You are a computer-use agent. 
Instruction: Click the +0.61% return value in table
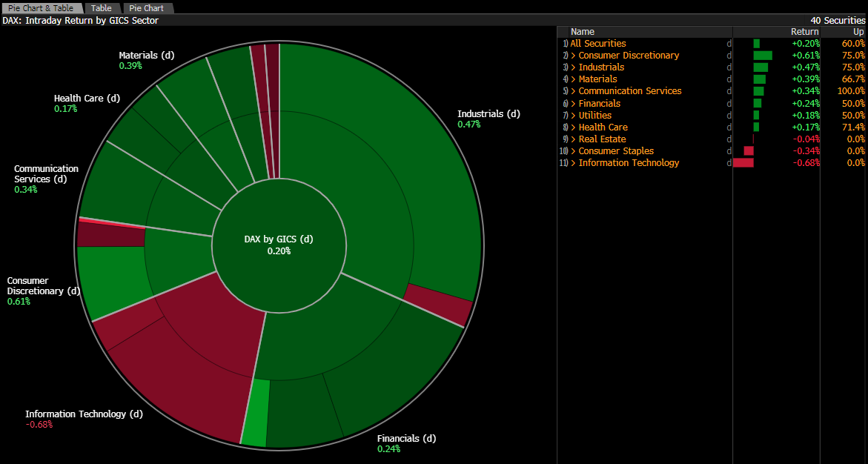pos(806,56)
